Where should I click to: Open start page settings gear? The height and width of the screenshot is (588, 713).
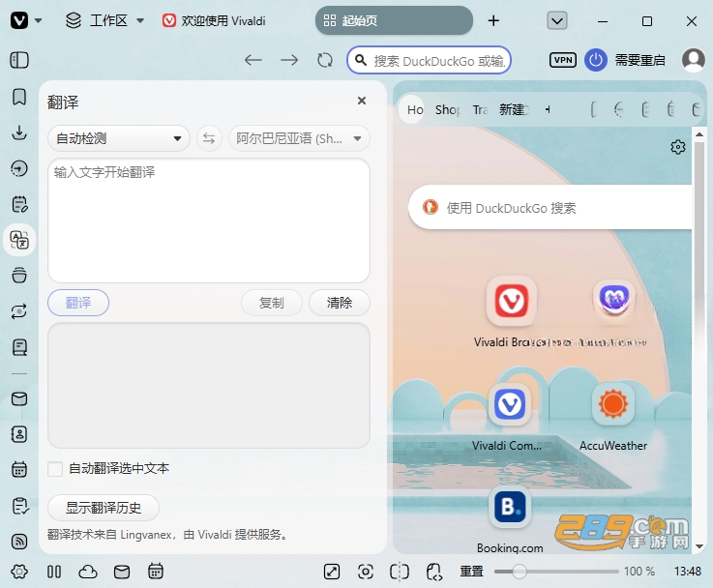point(678,147)
